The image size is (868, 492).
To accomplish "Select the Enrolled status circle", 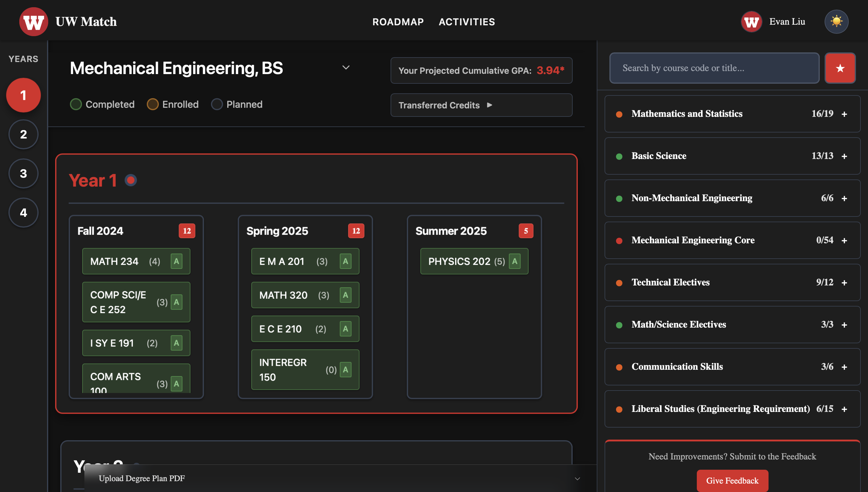I will pyautogui.click(x=153, y=104).
